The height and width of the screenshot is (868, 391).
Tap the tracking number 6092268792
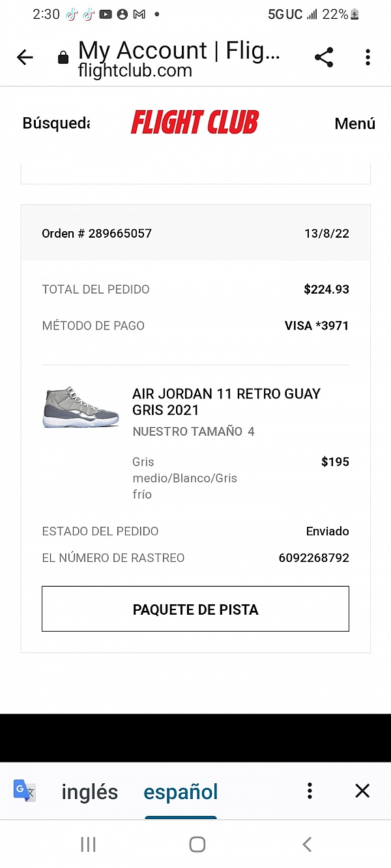(313, 558)
